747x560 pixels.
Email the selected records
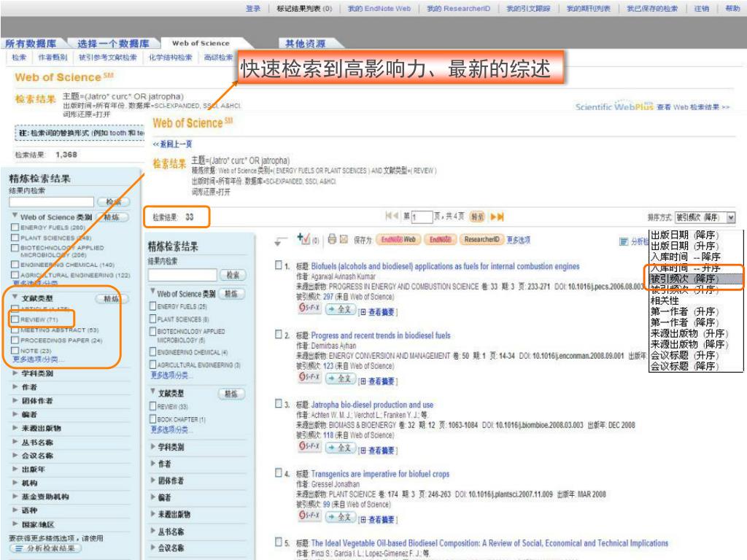coord(344,239)
